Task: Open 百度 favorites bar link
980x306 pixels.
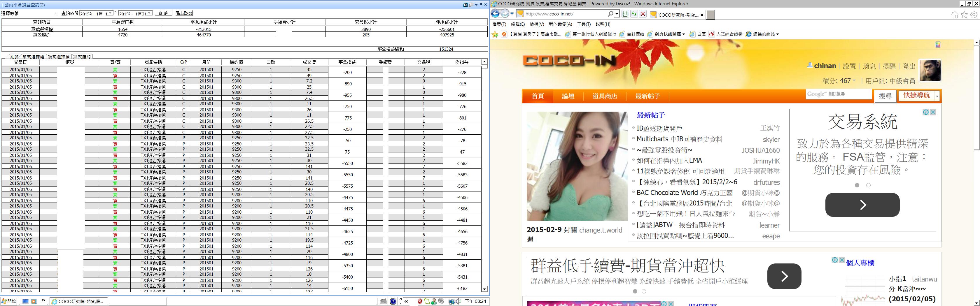Action: coord(698,34)
